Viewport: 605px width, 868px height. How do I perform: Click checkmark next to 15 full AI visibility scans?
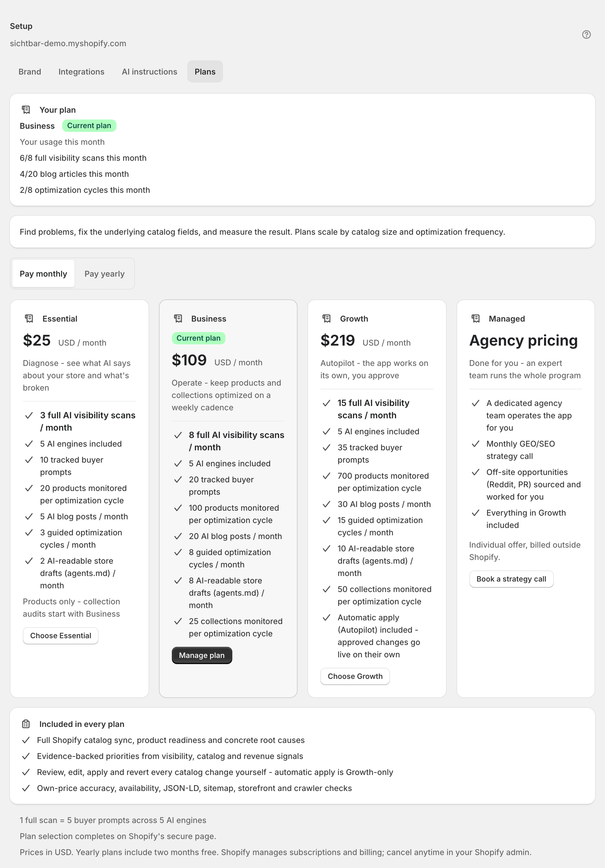(x=326, y=403)
